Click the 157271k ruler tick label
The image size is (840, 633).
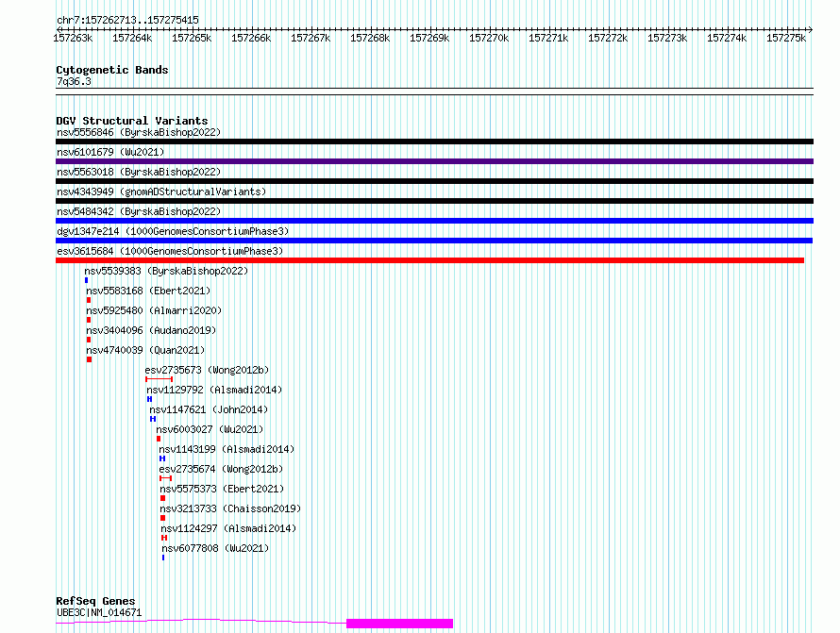coord(548,38)
